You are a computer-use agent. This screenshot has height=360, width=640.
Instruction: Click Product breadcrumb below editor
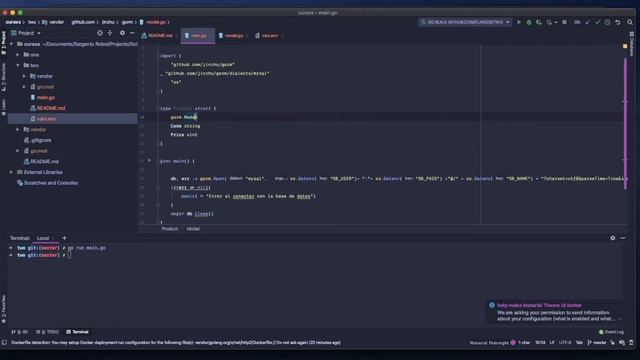coord(169,229)
